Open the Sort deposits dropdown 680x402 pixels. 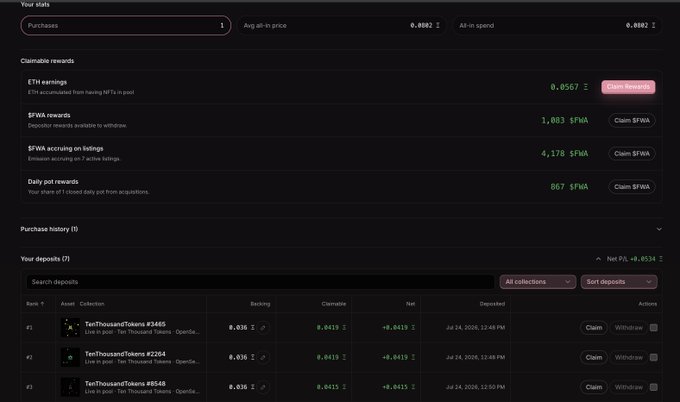coord(619,282)
